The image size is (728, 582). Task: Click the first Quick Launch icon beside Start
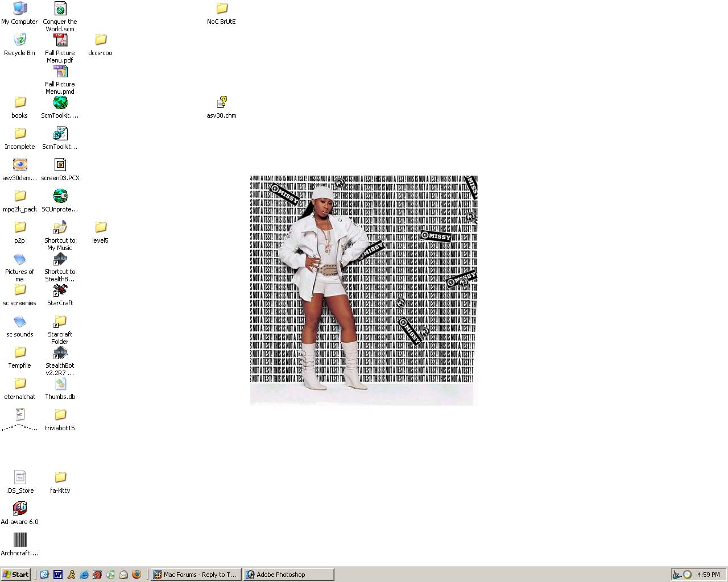point(44,575)
